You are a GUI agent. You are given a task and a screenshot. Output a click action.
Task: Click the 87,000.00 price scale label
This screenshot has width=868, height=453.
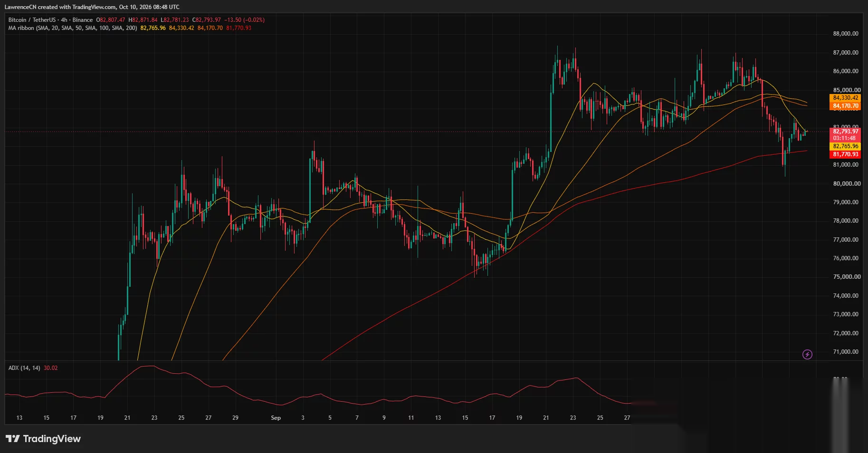[846, 53]
